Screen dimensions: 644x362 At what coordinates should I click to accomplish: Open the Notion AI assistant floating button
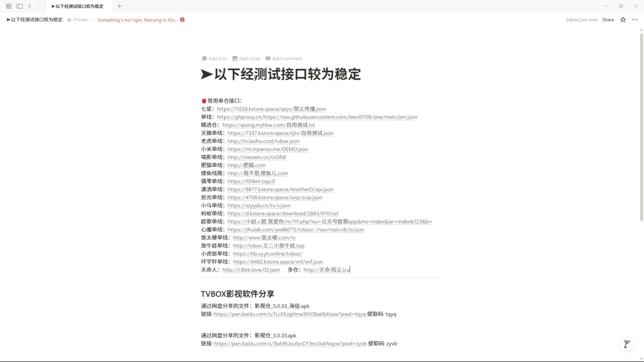point(627,344)
